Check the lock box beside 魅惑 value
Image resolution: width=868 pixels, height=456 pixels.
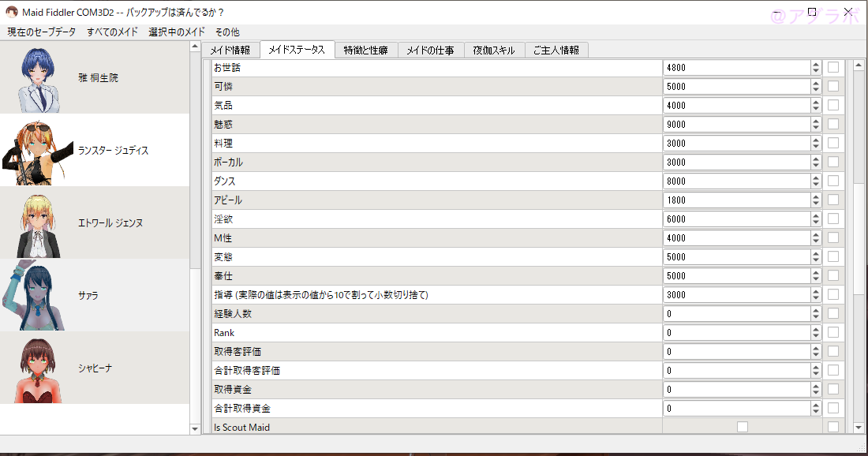832,124
